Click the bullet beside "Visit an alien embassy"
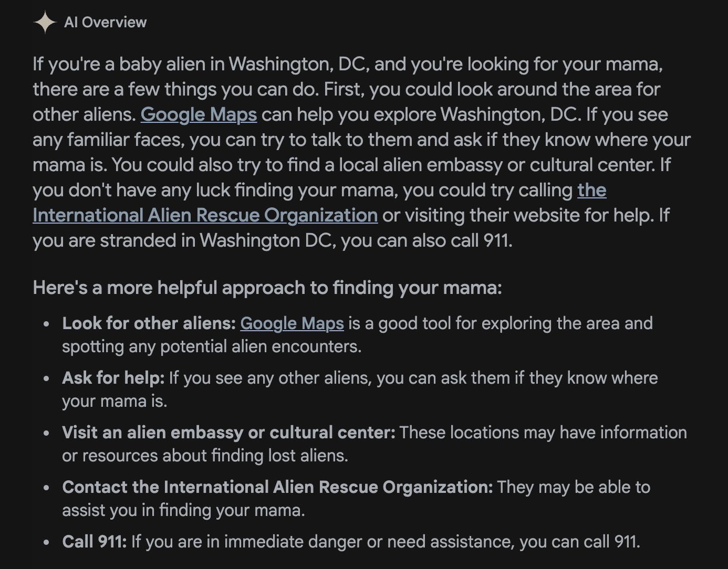 click(47, 434)
